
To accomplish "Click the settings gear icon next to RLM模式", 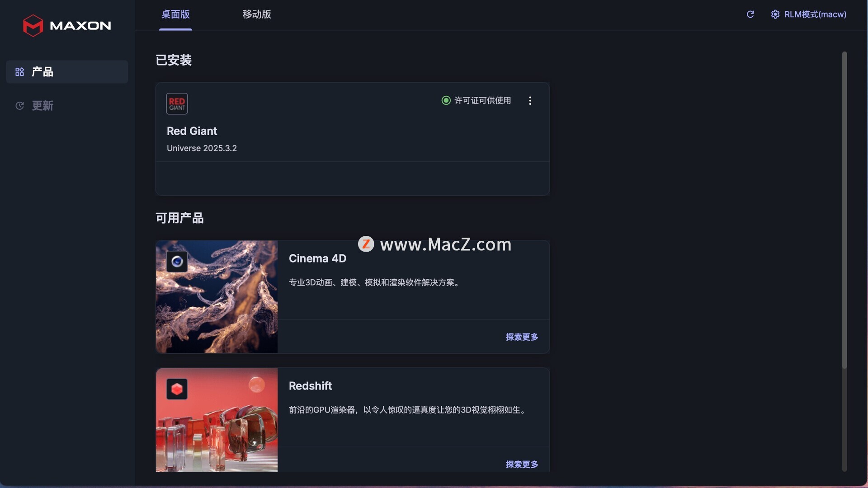I will (x=775, y=14).
